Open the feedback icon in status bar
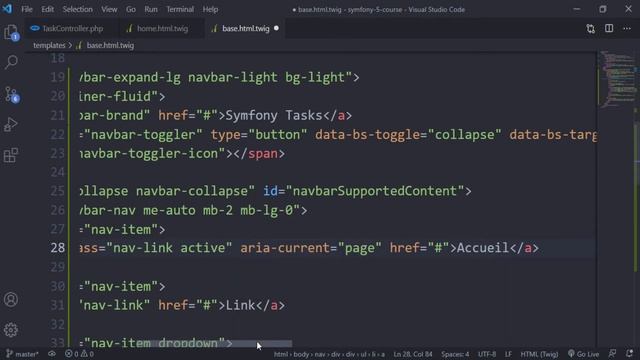The width and height of the screenshot is (640, 360). click(612, 354)
